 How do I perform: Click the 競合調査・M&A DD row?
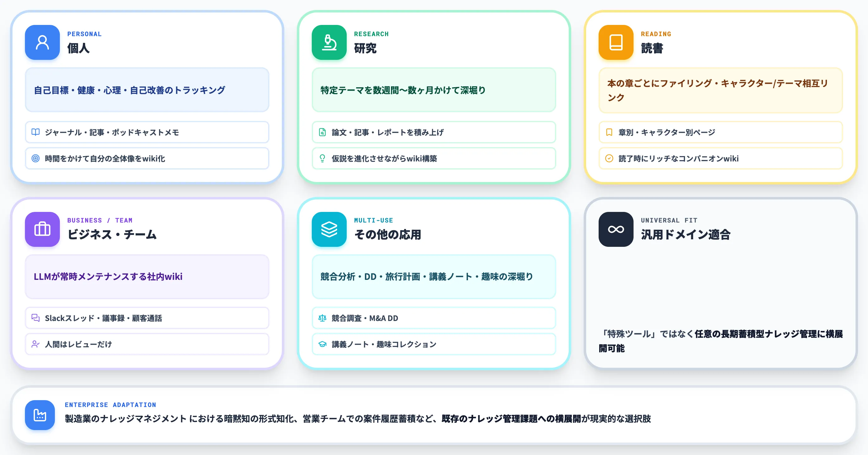434,318
